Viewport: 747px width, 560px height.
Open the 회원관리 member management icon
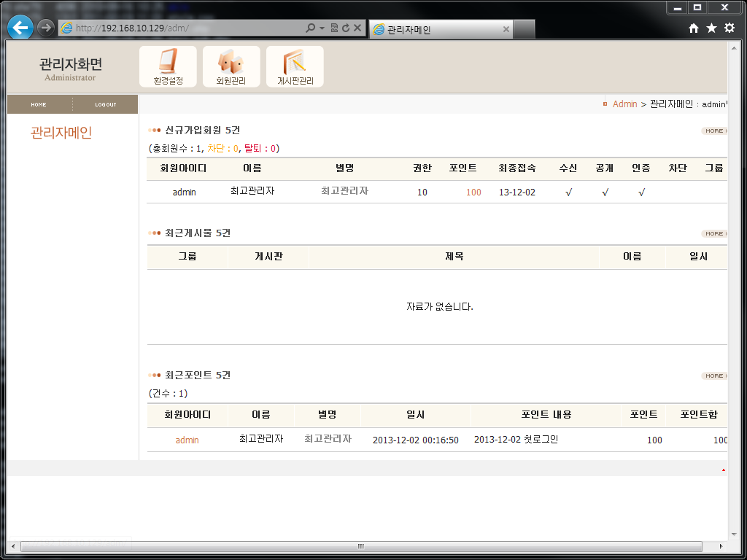(231, 66)
